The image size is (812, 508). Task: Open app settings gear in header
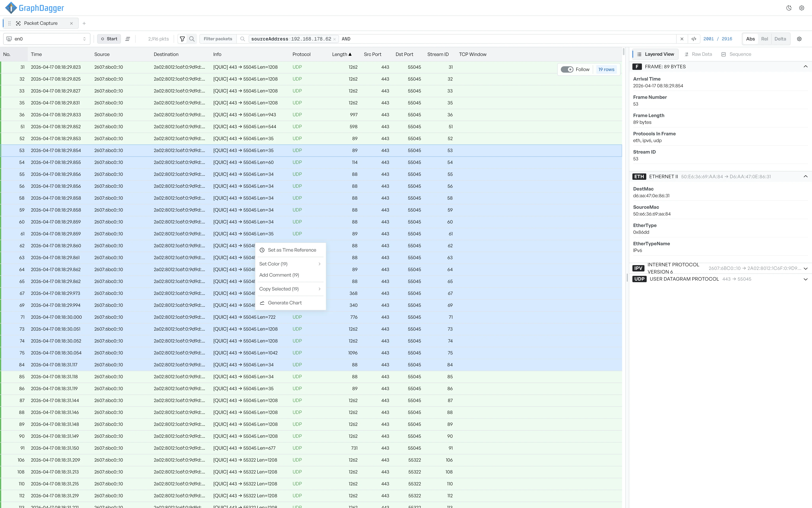[802, 8]
